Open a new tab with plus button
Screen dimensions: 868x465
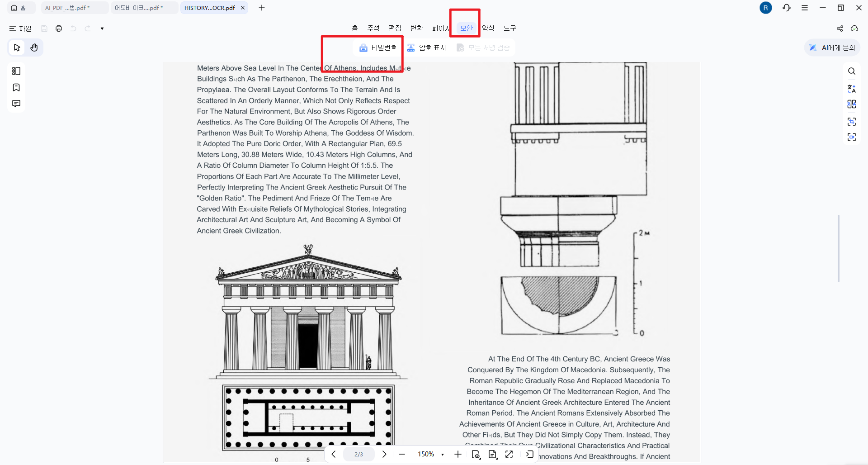coord(262,8)
